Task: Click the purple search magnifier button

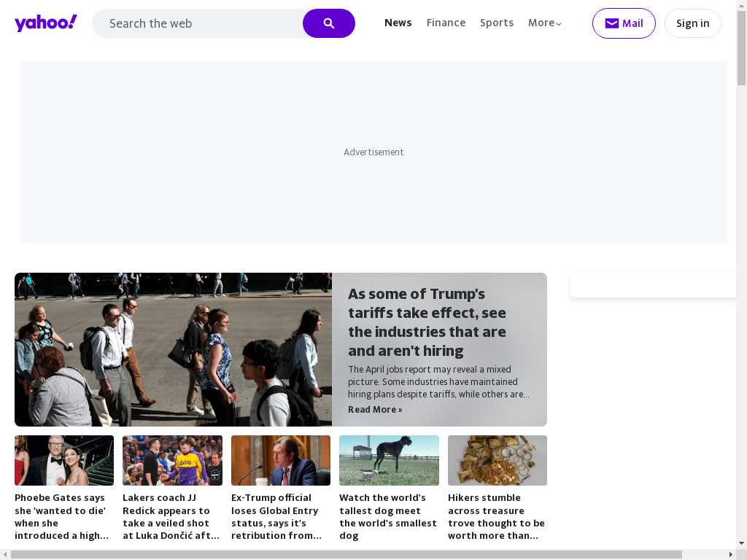Action: click(x=329, y=23)
